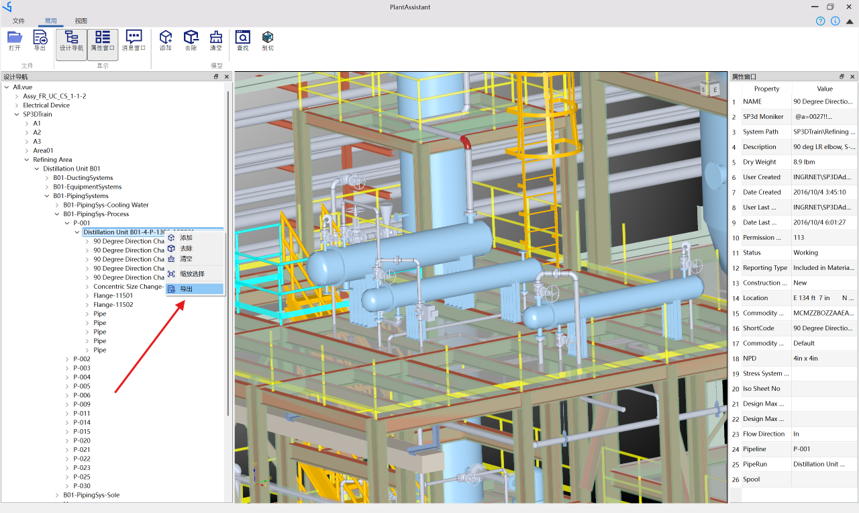
Task: Click the navigation tree vertical scrollbar
Action: (x=228, y=252)
